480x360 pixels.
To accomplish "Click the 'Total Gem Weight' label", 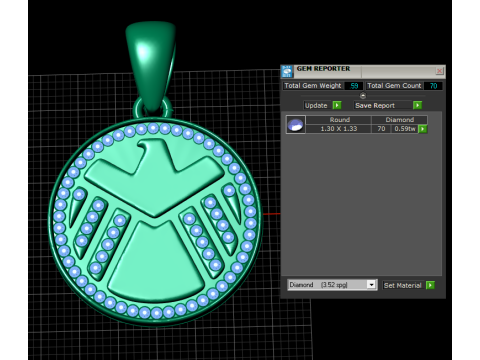I will click(313, 86).
